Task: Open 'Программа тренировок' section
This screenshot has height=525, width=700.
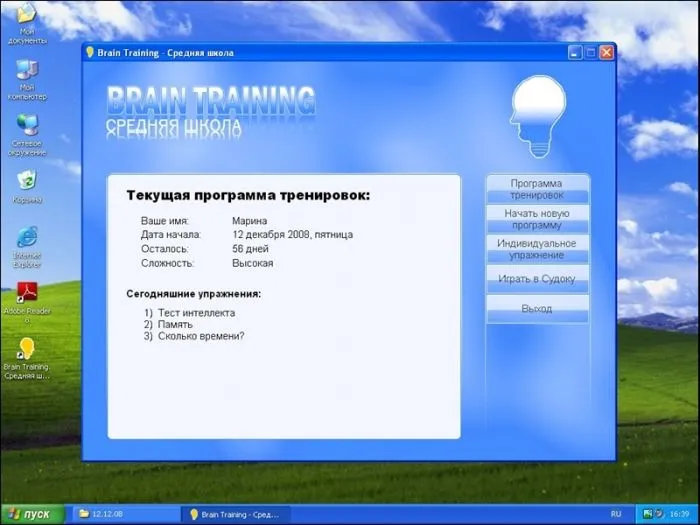Action: [x=537, y=189]
